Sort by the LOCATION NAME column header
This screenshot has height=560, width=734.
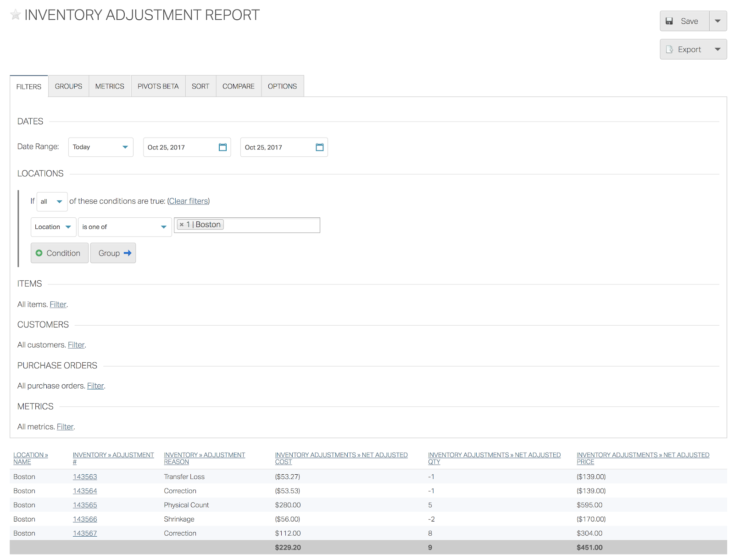point(30,458)
